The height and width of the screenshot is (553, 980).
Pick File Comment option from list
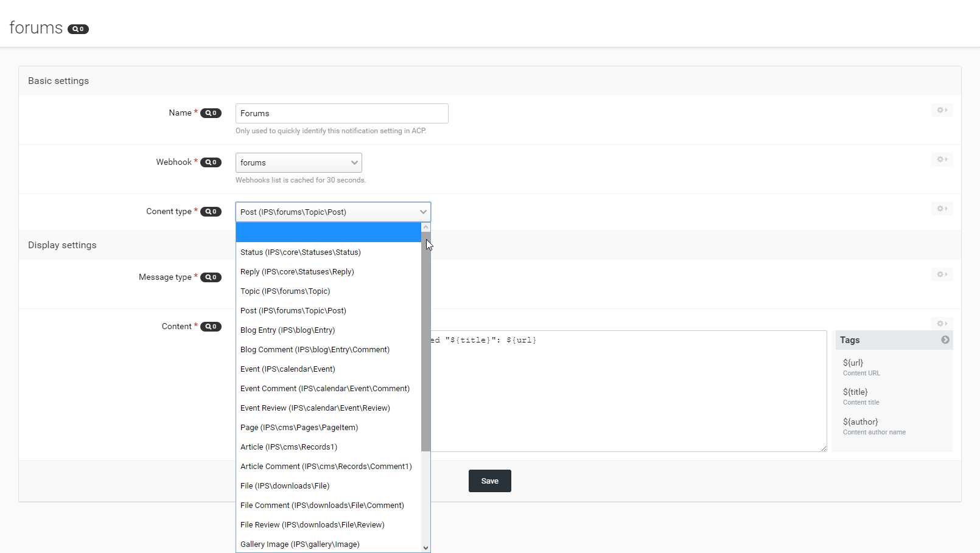coord(322,506)
